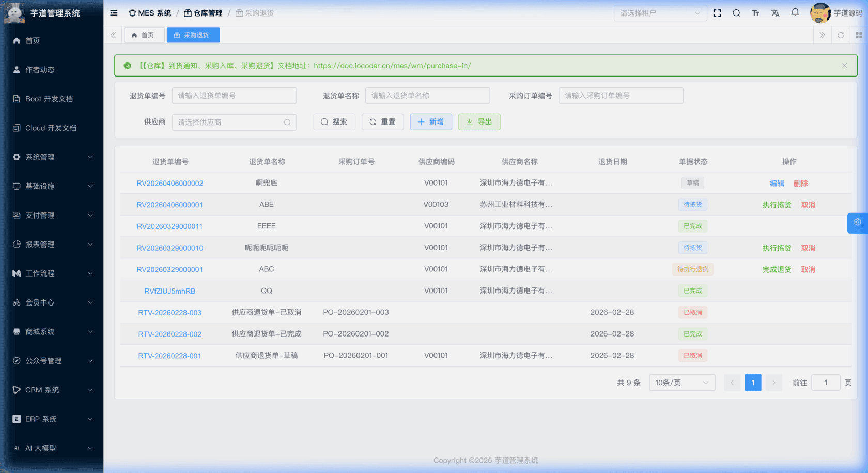Click the 退货单编号 search input field
This screenshot has height=473, width=868.
tap(234, 96)
